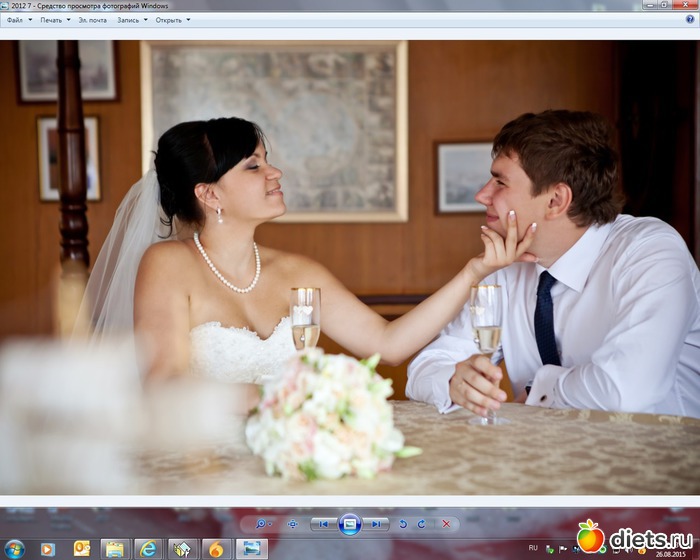Expand the Открыть dropdown menu
The image size is (700, 560).
pyautogui.click(x=172, y=19)
